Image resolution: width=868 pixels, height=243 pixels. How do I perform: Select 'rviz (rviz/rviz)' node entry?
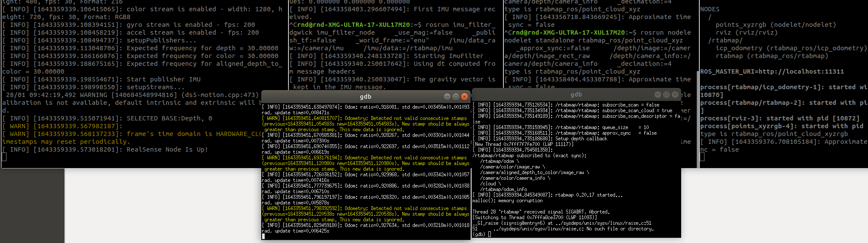click(x=746, y=32)
